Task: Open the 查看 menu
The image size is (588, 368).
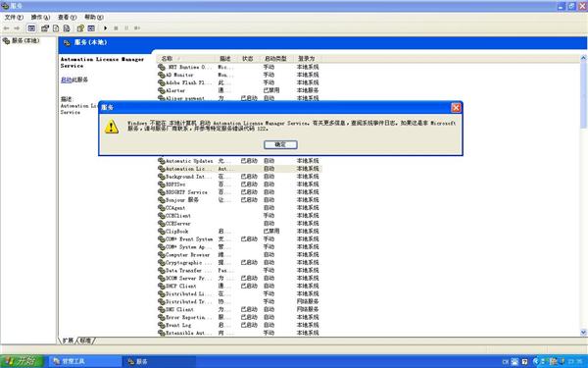Action: pos(67,18)
